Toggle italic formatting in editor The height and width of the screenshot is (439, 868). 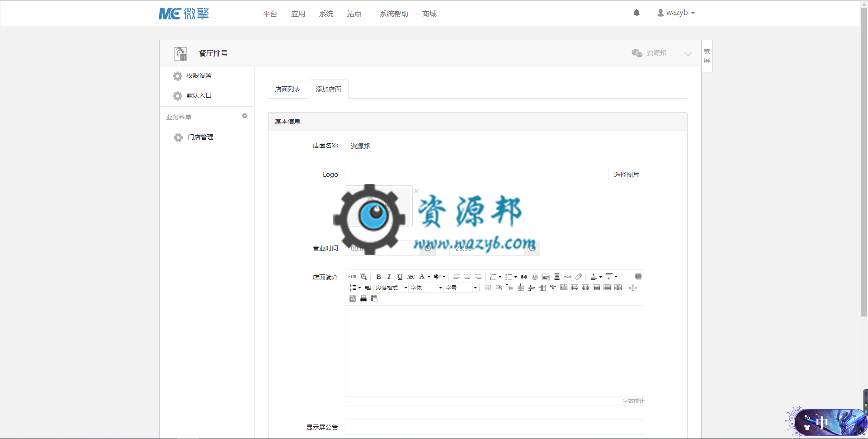pyautogui.click(x=389, y=277)
